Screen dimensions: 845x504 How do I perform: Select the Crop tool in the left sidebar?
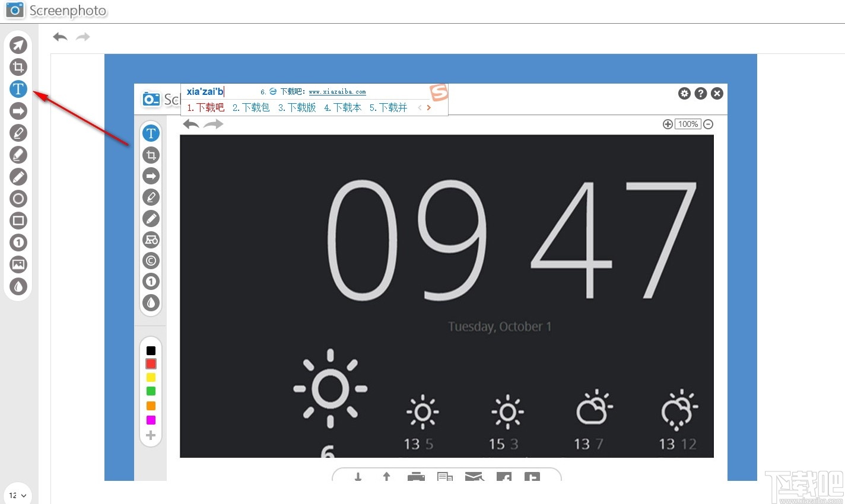(18, 67)
